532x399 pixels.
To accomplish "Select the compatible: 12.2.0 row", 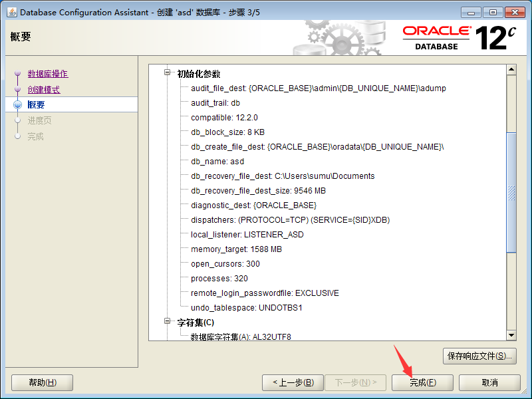I will pyautogui.click(x=224, y=118).
